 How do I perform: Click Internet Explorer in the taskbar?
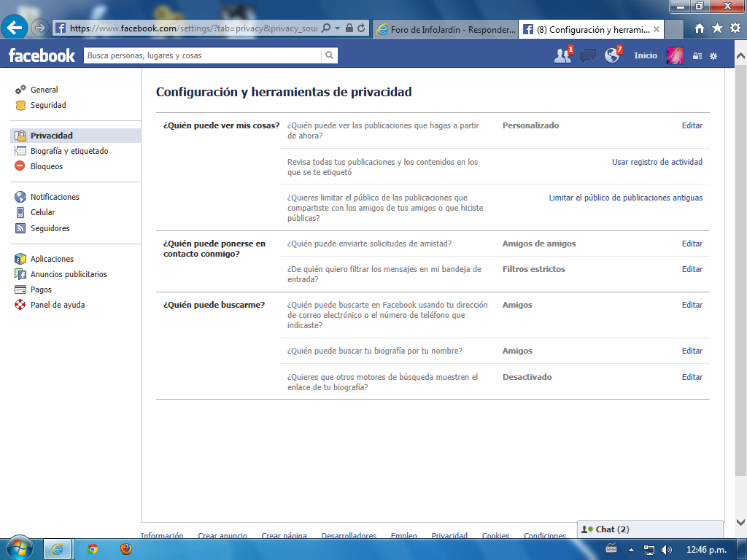click(x=57, y=549)
